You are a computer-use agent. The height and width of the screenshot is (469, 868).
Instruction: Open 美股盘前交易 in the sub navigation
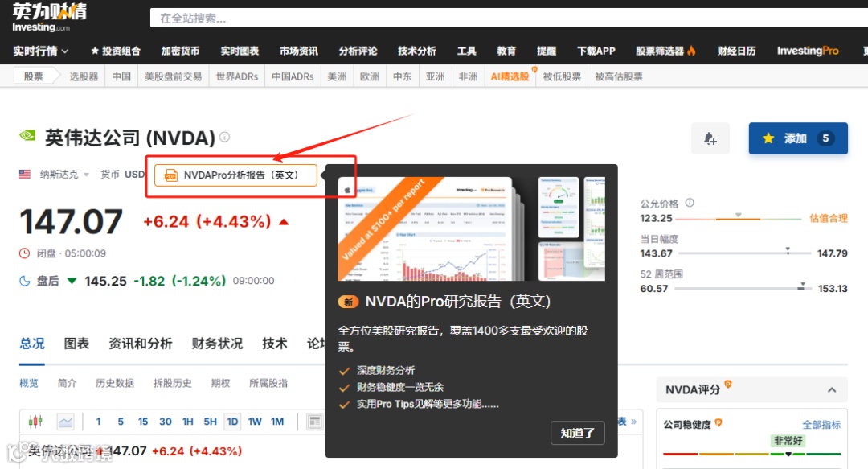[x=174, y=76]
